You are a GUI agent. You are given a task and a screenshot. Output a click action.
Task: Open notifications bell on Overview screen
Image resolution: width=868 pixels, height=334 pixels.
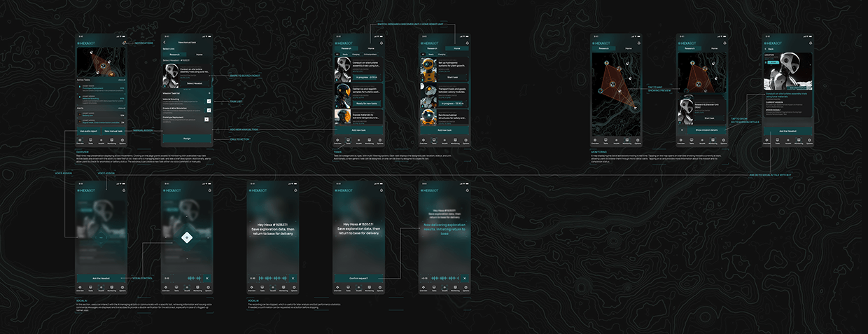[124, 43]
